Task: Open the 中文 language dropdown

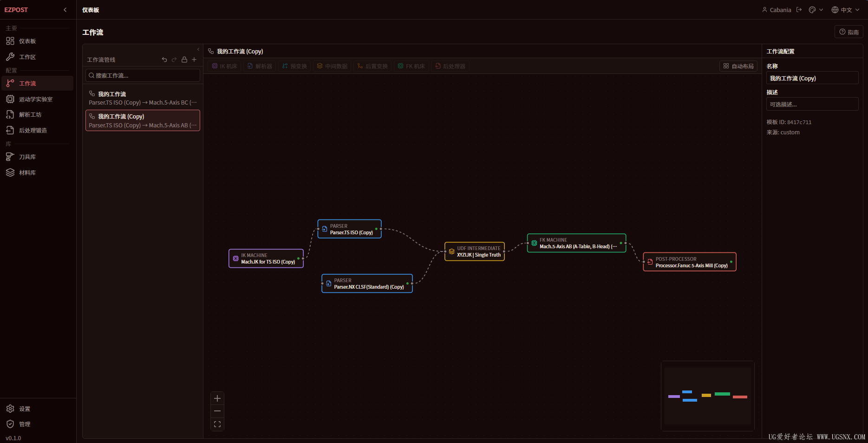Action: (x=846, y=10)
